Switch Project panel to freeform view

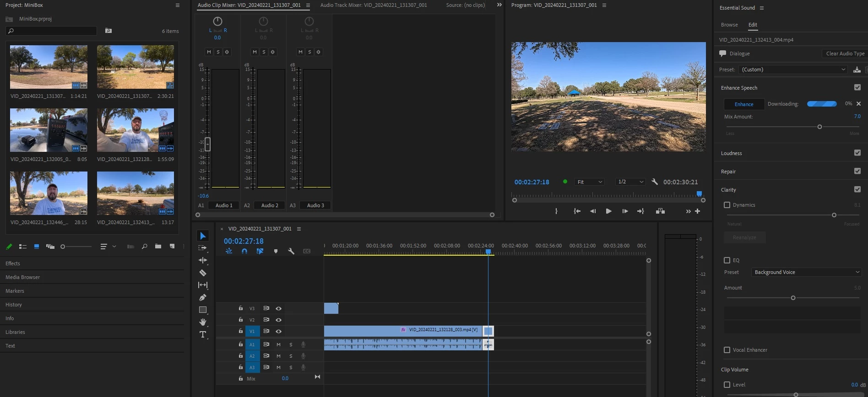[50, 247]
